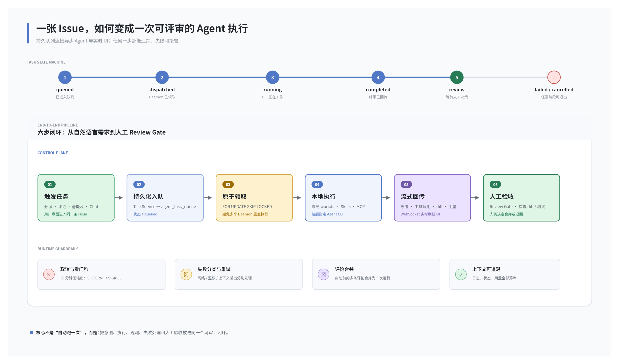The height and width of the screenshot is (364, 619).
Task: Click the heading 六步闭环：从自然语言需求到人工 Review Gate
Action: click(x=102, y=133)
